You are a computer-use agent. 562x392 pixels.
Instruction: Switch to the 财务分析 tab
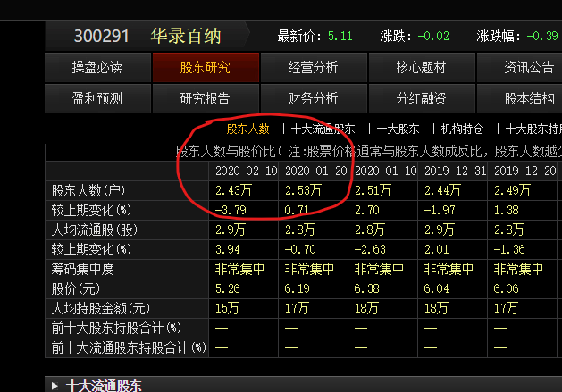click(x=314, y=98)
